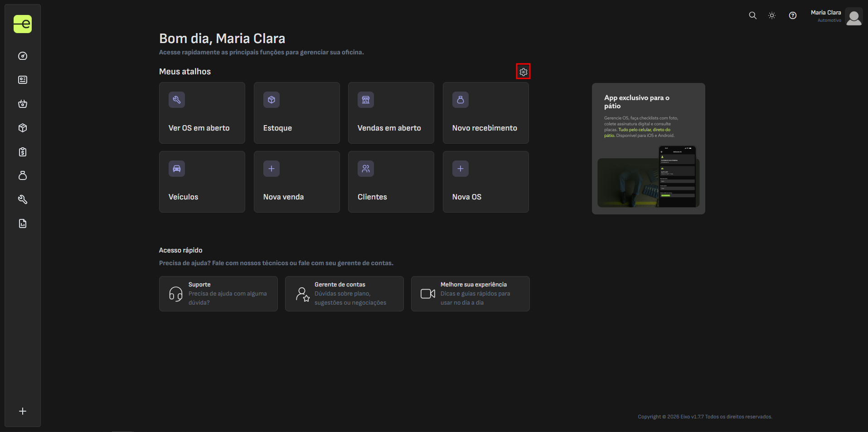Viewport: 868px width, 432px height.
Task: Open the Meus atalhos settings gear
Action: 523,72
